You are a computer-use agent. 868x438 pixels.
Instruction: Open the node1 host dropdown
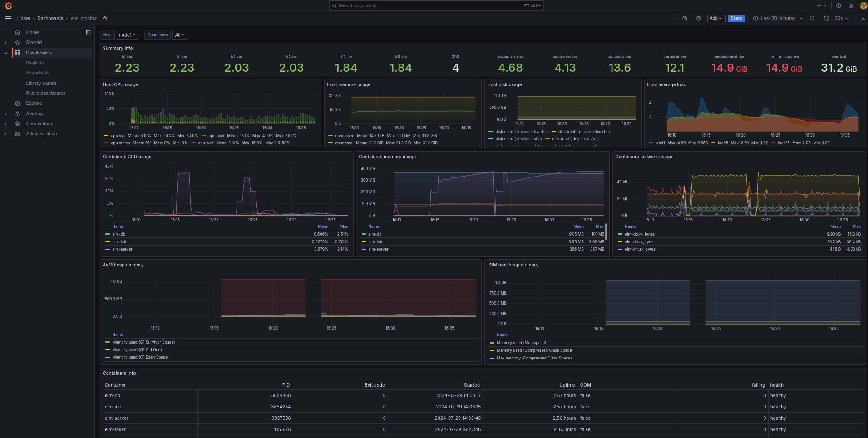(x=127, y=35)
